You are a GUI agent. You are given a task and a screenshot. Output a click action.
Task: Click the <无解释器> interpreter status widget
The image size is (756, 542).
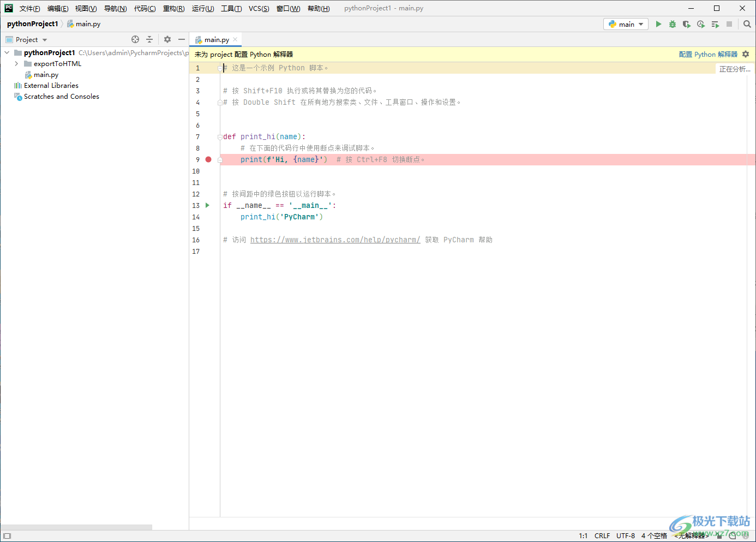pyautogui.click(x=691, y=536)
